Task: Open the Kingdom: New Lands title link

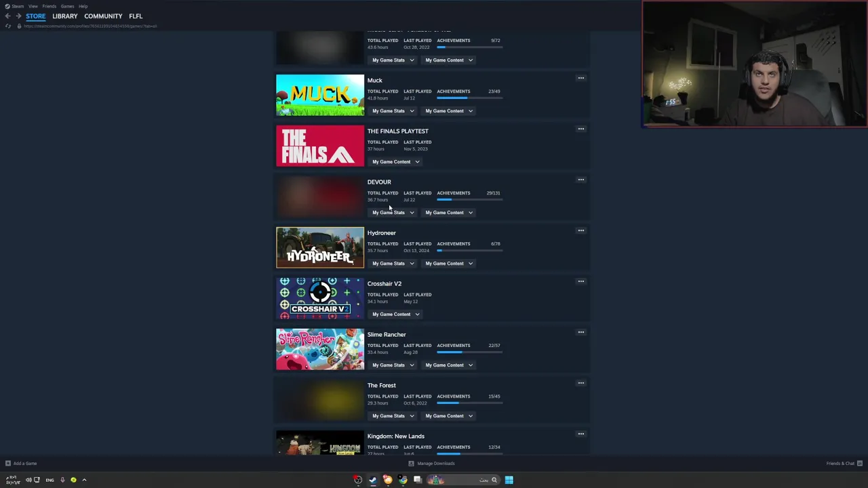Action: [x=396, y=436]
